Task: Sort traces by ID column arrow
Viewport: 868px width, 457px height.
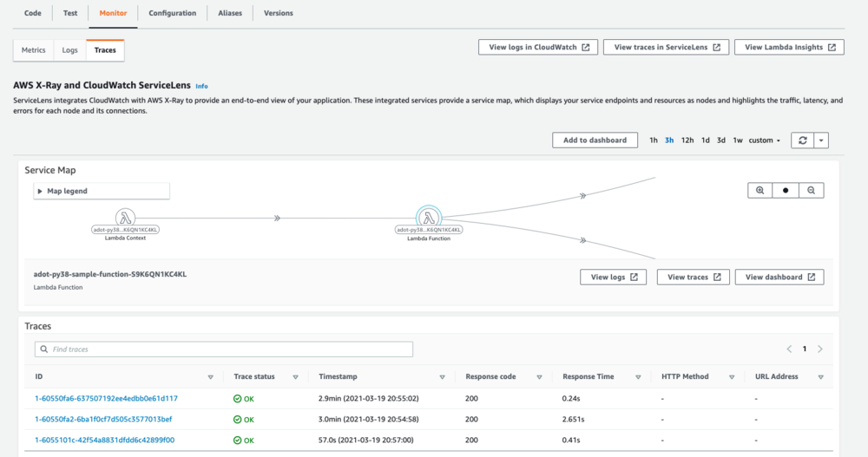Action: pyautogui.click(x=210, y=377)
